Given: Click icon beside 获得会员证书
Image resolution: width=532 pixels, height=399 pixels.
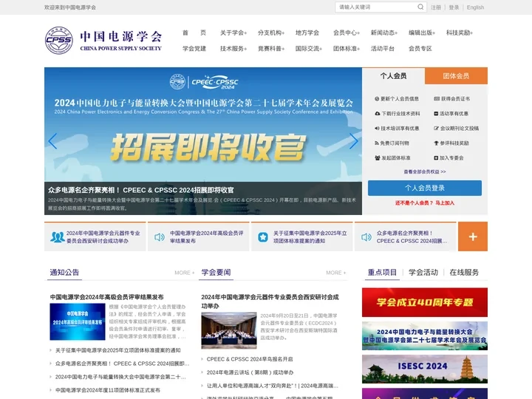Looking at the screenshot, I should (x=437, y=99).
